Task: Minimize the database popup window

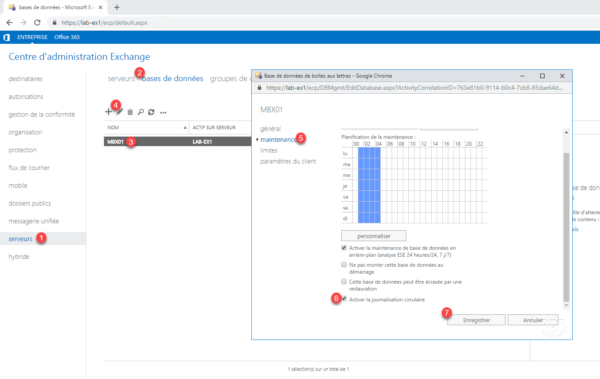Action: [522, 76]
